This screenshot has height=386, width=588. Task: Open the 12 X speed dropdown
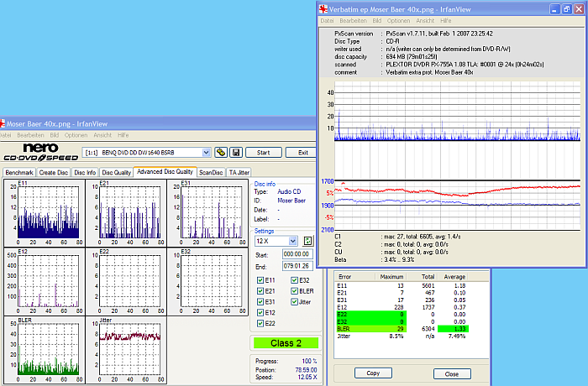click(293, 241)
